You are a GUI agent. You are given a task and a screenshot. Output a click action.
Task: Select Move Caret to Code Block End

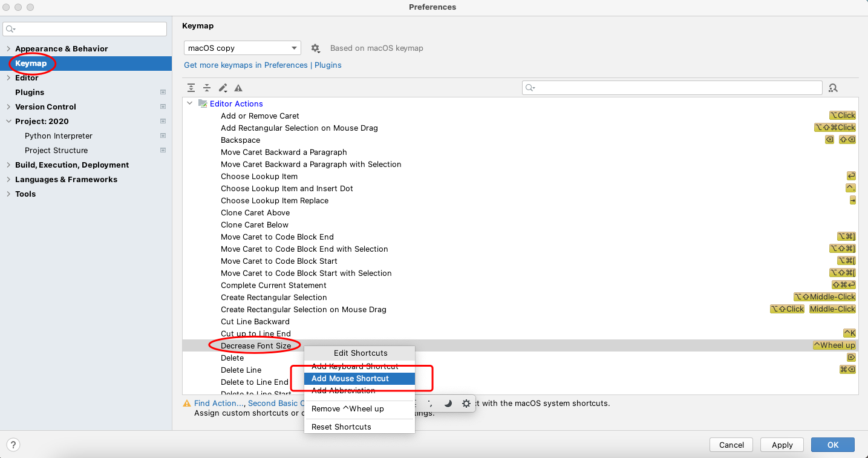(x=520, y=237)
